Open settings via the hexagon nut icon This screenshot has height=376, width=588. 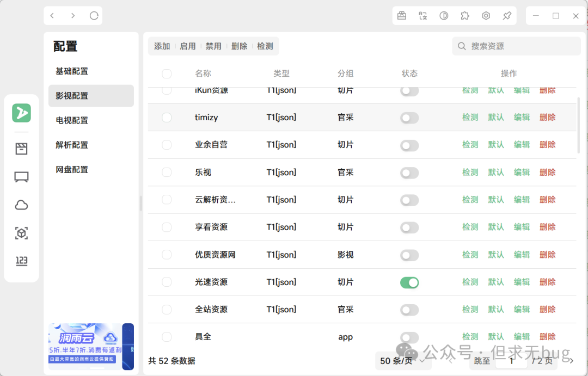coord(486,16)
